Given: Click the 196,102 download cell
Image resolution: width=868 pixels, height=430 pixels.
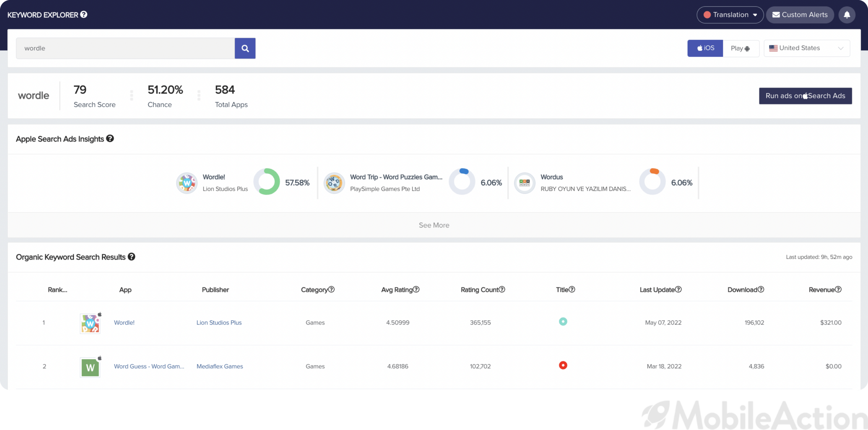Looking at the screenshot, I should pos(754,322).
